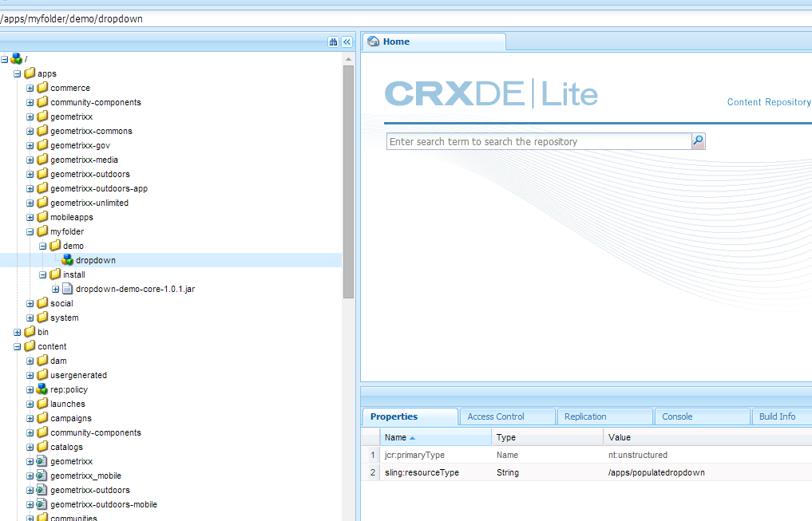This screenshot has height=521, width=812.
Task: Collapse the myfolder tree node
Action: tap(30, 232)
